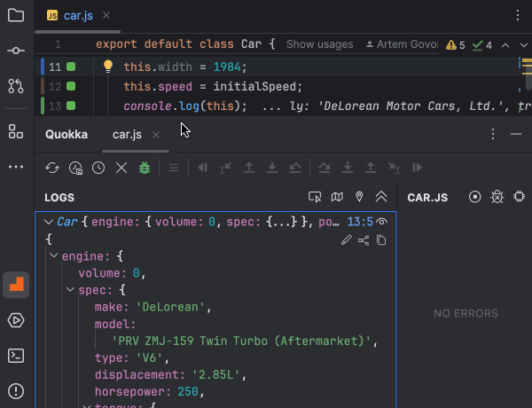Click the horsepower value 250
This screenshot has height=408, width=532.
pyautogui.click(x=188, y=392)
